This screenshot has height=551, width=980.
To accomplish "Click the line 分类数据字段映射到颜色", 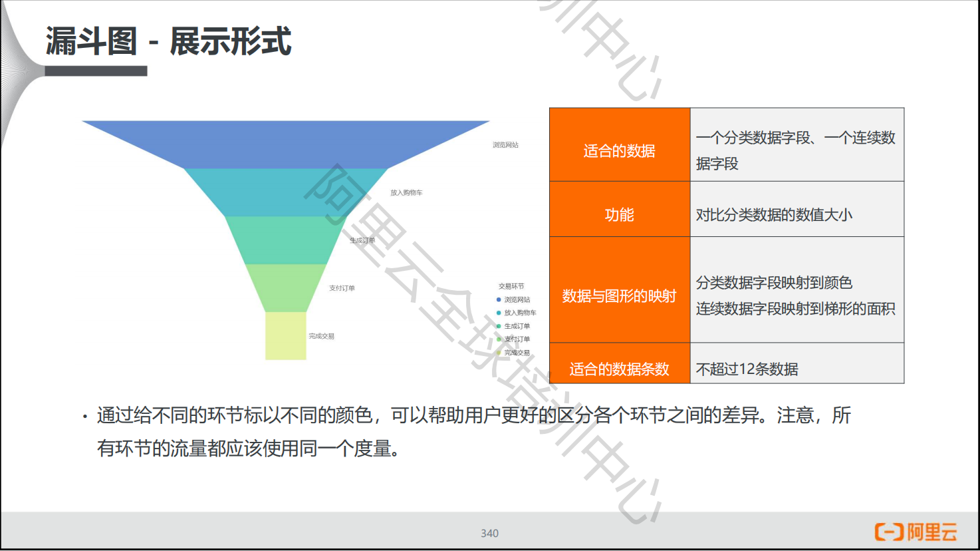I will [x=774, y=283].
